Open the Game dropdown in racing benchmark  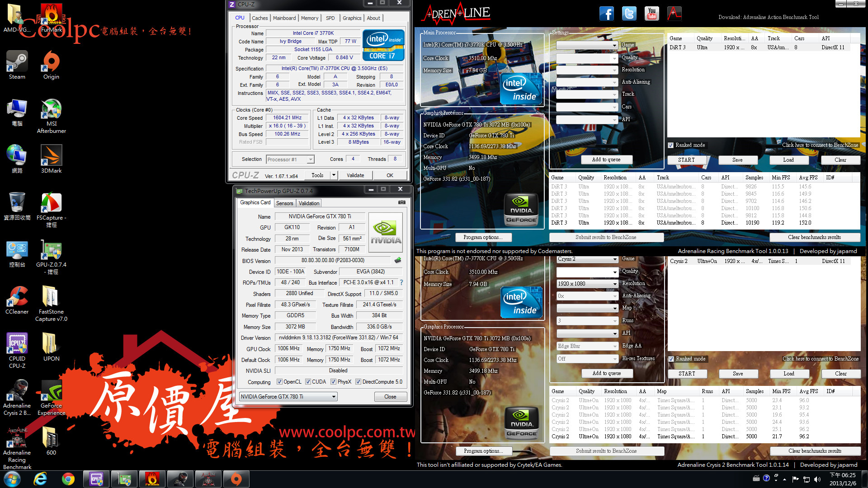click(x=587, y=45)
